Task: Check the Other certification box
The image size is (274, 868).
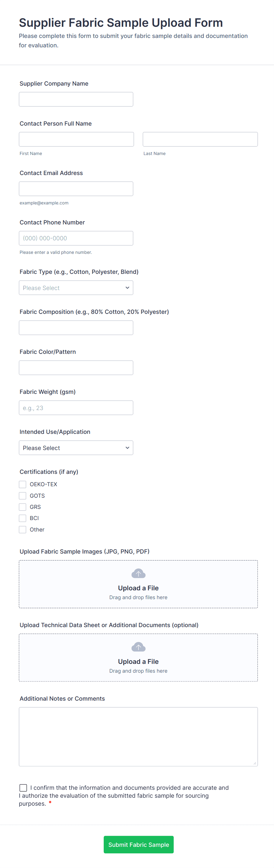Action: coord(23,529)
